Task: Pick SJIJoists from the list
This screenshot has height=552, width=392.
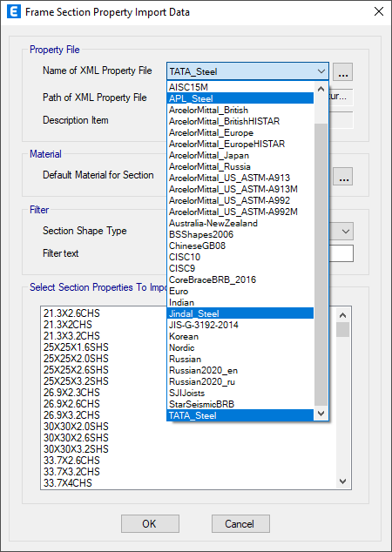Action: 240,393
